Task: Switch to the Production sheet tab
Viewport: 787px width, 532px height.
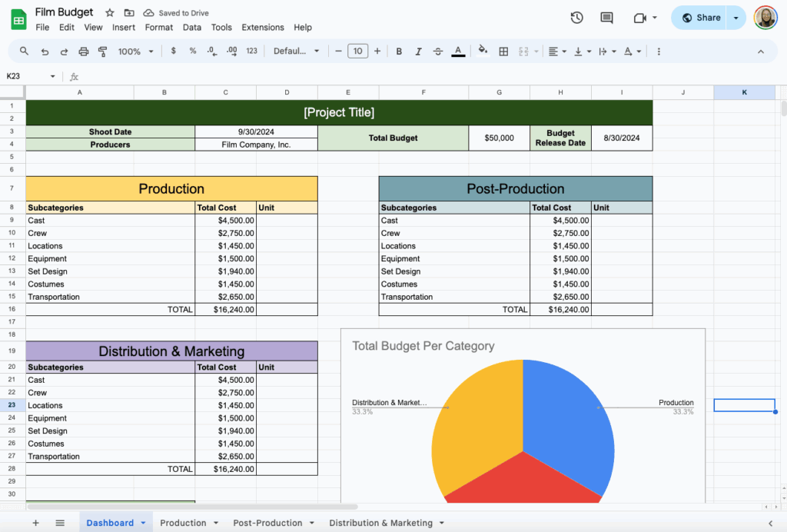Action: (x=183, y=522)
